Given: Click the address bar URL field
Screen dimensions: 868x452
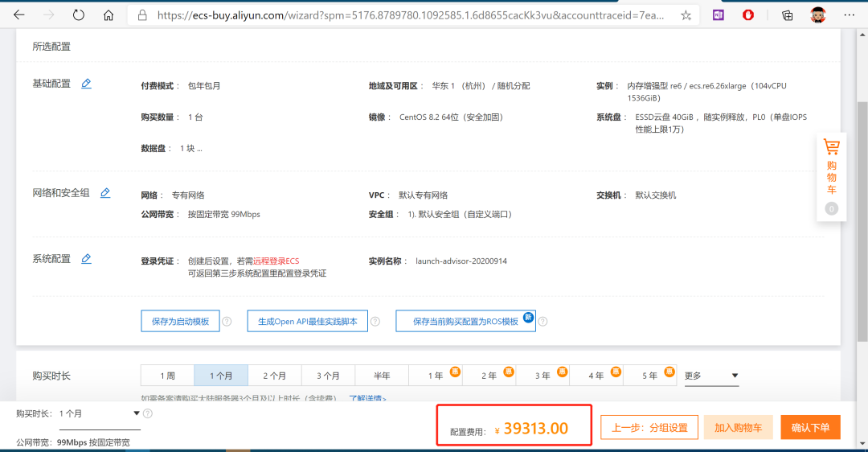Looking at the screenshot, I should (x=410, y=15).
